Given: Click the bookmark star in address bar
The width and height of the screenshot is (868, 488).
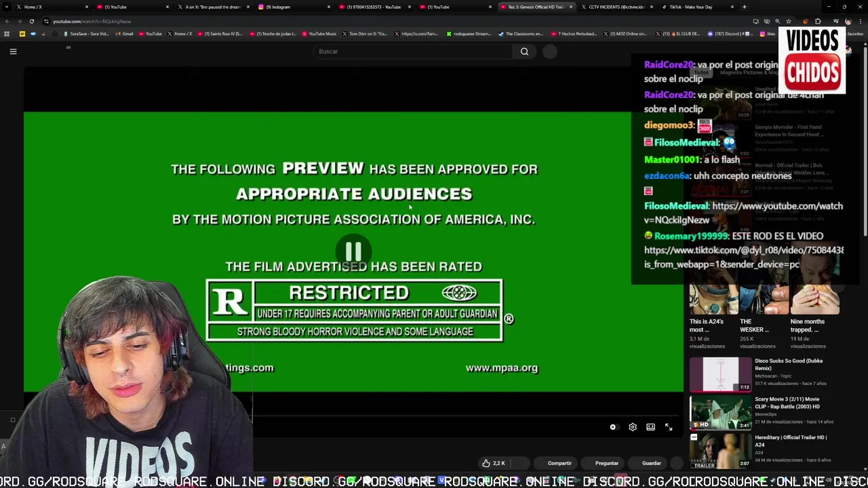Looking at the screenshot, I should (x=788, y=21).
